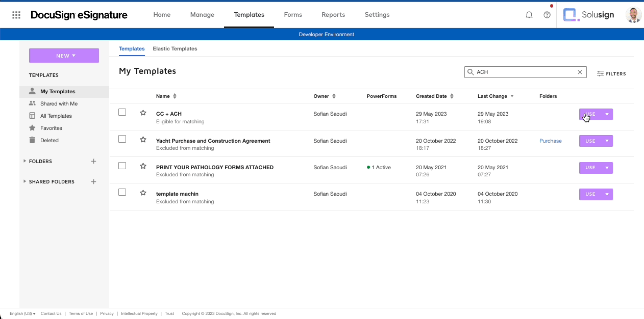Open PRINT YOUR PATHOLOGY FORMS ATTACHED
Image resolution: width=644 pixels, height=319 pixels.
(215, 167)
